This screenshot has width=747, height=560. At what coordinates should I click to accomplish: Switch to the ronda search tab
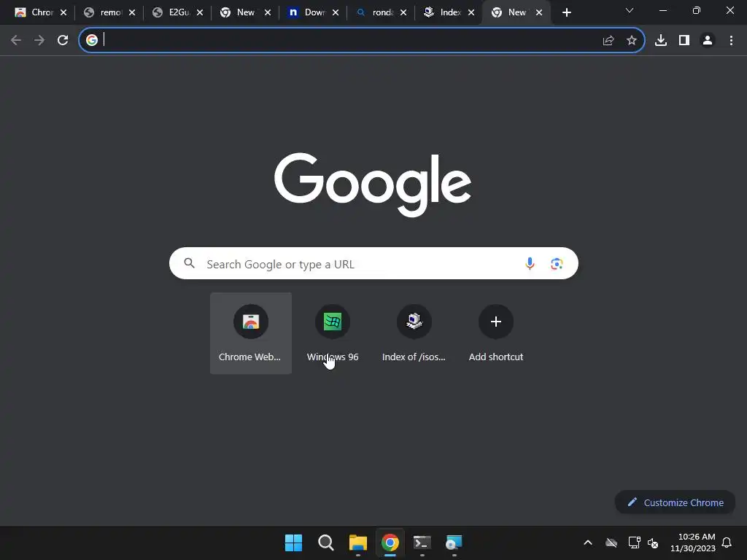[376, 12]
